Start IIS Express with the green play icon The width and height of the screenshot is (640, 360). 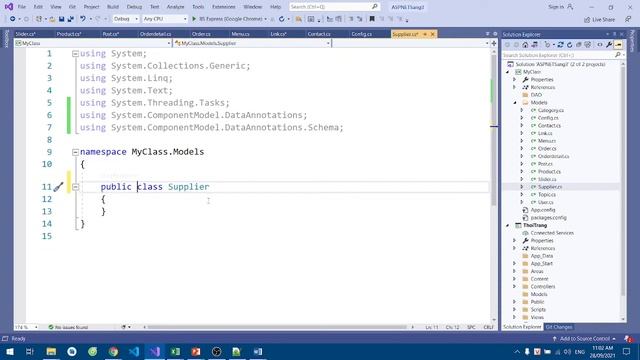point(194,19)
